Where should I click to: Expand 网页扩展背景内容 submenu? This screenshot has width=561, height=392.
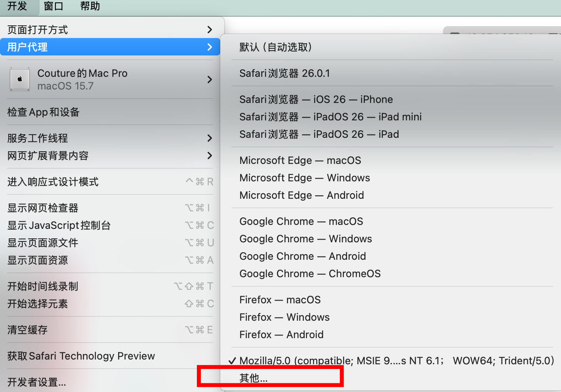tap(110, 156)
